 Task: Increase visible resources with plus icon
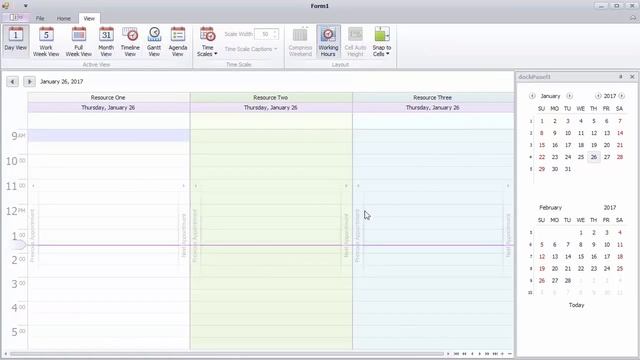tap(502, 354)
